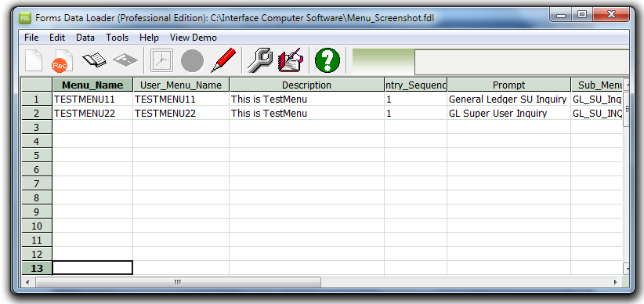
Task: Click the FDL application icon in title bar
Action: coord(25,18)
